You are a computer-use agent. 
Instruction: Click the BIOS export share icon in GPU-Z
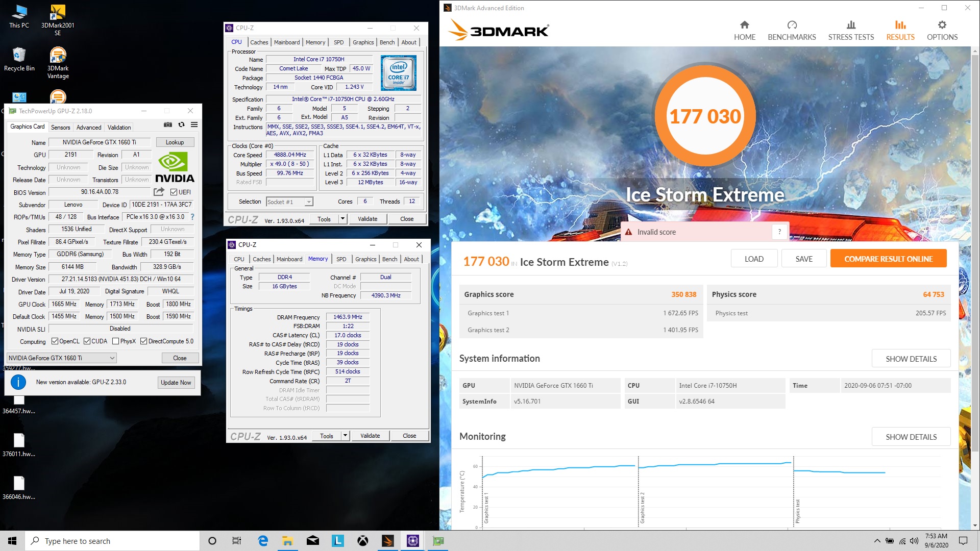tap(159, 192)
